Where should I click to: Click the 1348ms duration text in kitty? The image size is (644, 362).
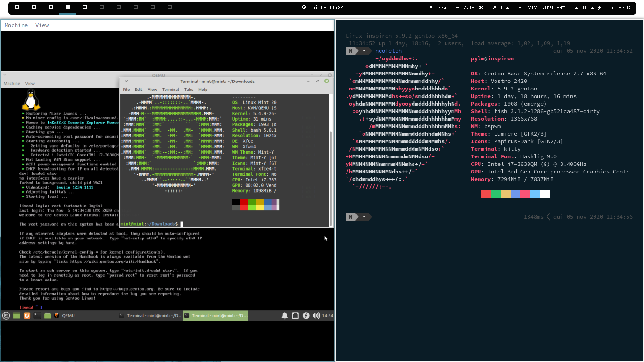coord(533,217)
